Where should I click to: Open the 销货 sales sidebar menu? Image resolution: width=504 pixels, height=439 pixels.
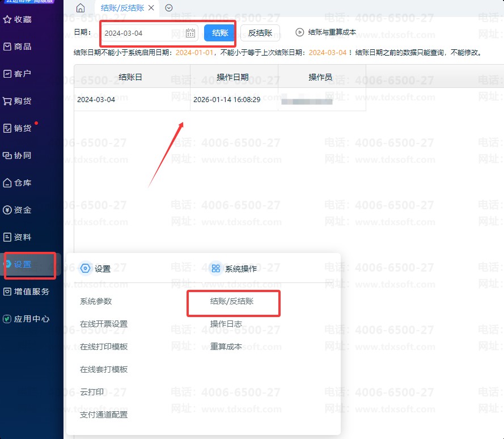tap(23, 128)
